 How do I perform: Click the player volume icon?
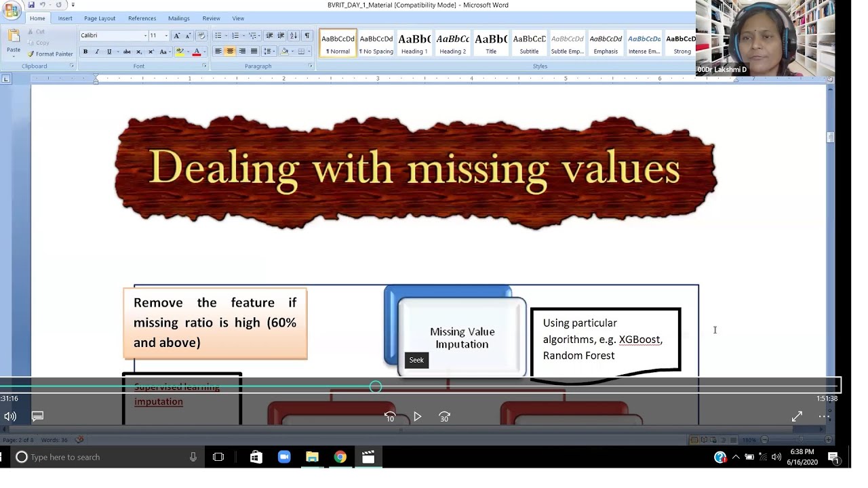(10, 416)
